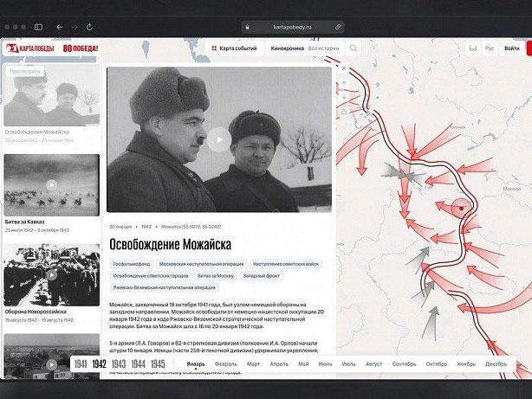Screen dimensions: 532x399
Task: Open the Карта Победы logo
Action: [30, 48]
